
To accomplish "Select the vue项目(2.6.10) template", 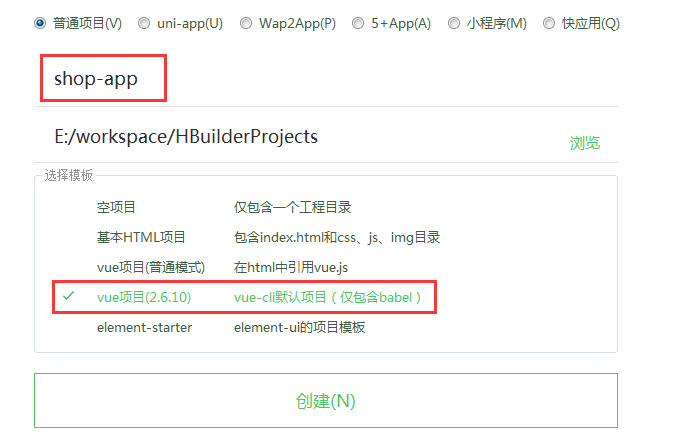I will coord(144,297).
